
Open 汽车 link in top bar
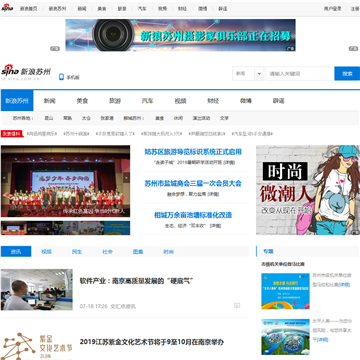(x=142, y=9)
